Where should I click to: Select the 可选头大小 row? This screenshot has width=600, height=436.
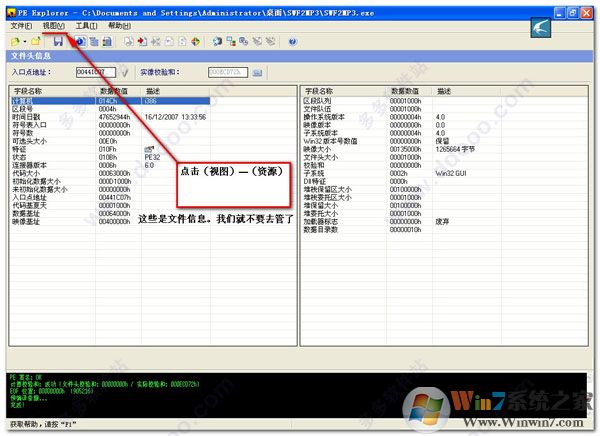(110, 141)
